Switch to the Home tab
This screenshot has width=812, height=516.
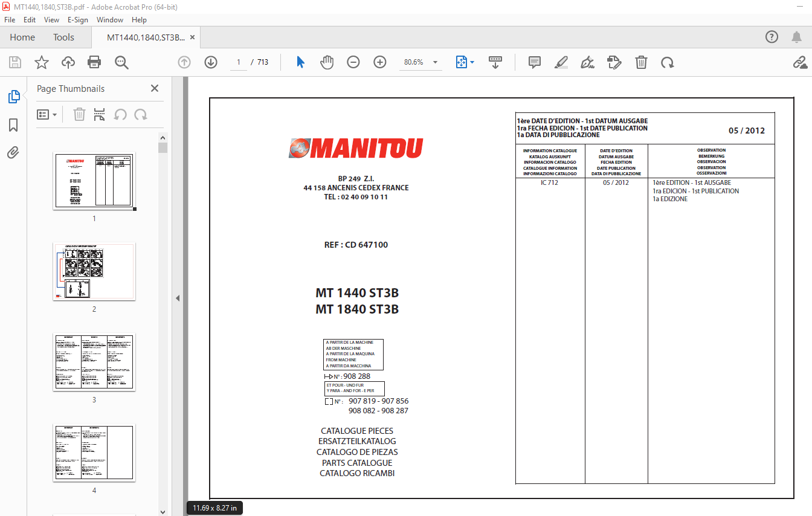point(22,37)
